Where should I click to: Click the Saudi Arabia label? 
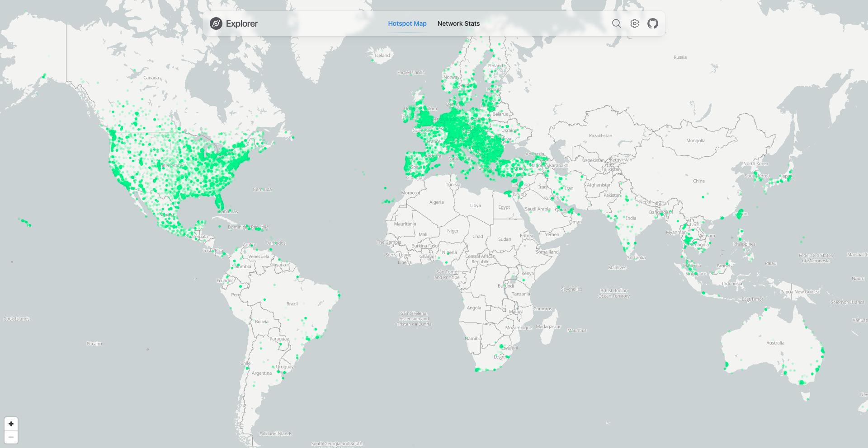538,209
